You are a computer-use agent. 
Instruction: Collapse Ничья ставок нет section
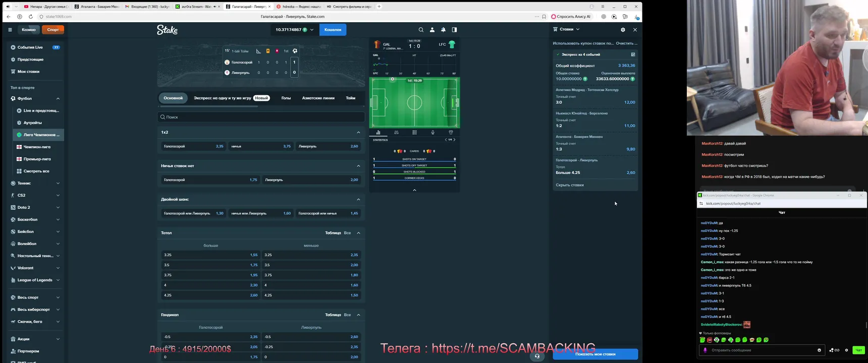358,165
